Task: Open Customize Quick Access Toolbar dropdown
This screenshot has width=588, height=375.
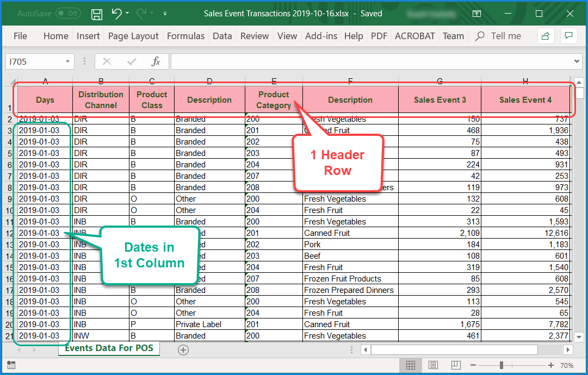Action: [x=165, y=14]
